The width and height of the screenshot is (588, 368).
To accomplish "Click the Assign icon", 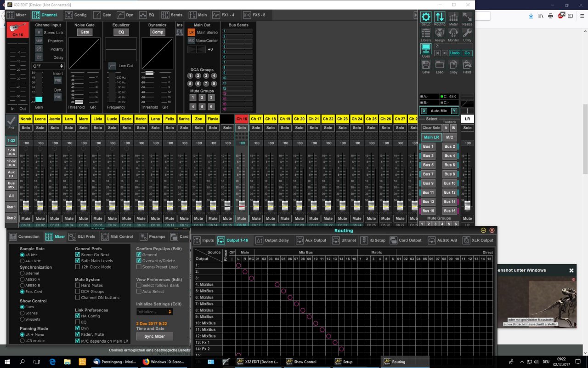I will pos(440,34).
